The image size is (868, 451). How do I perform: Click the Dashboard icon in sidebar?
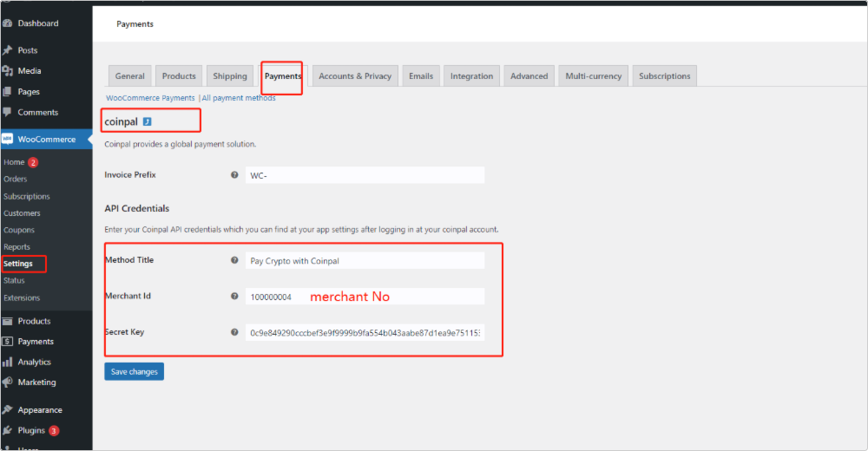tap(7, 23)
